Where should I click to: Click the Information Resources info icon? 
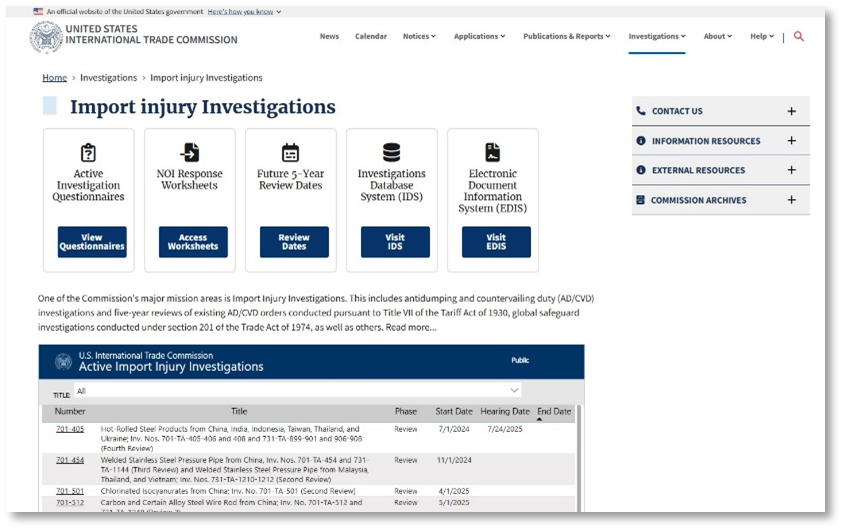point(641,140)
